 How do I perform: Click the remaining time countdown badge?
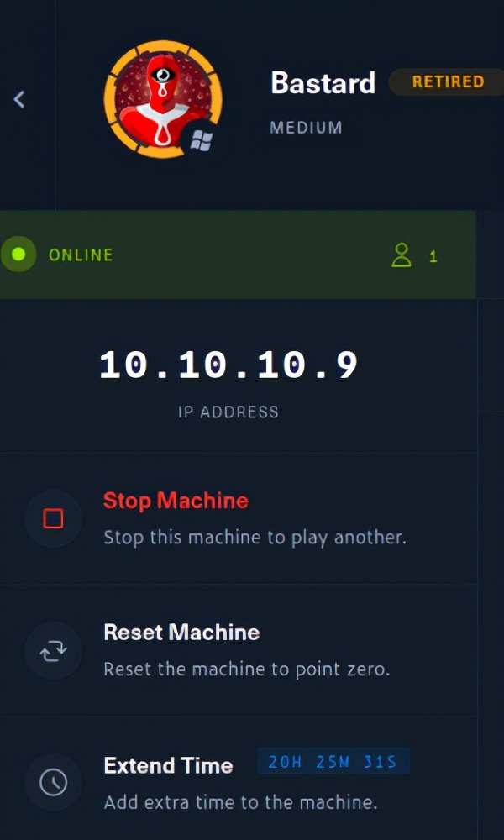[x=333, y=761]
